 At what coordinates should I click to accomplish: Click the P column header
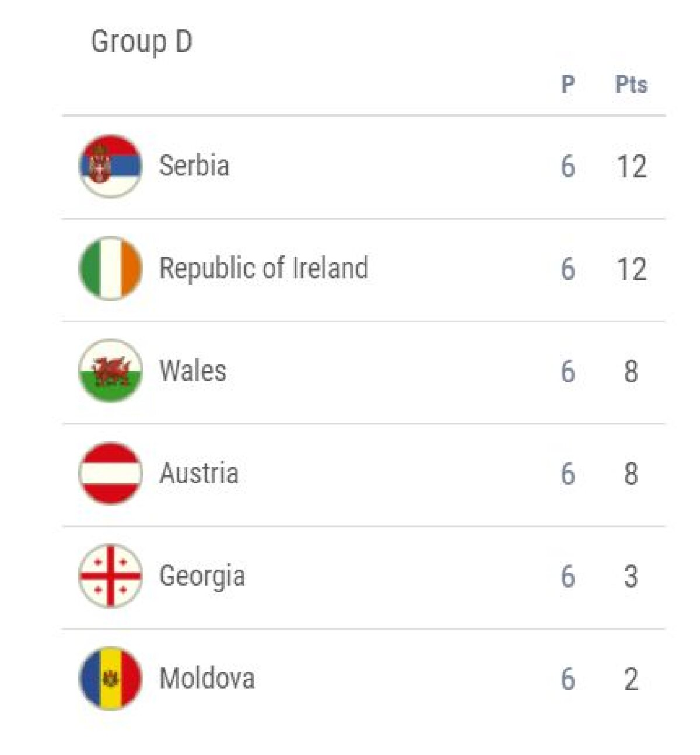point(568,85)
